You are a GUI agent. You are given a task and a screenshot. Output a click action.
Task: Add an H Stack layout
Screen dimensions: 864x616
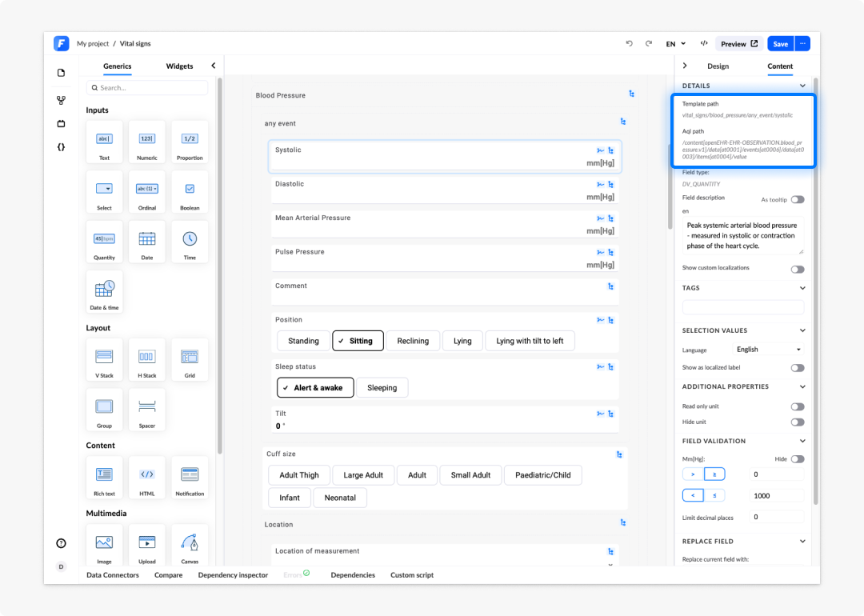point(147,360)
